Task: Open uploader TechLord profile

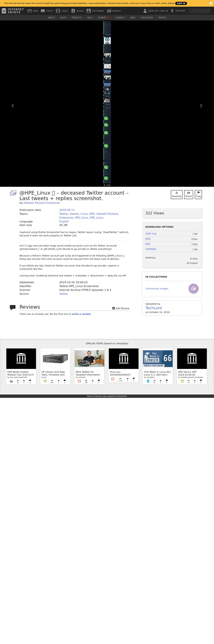Action: tap(153, 308)
